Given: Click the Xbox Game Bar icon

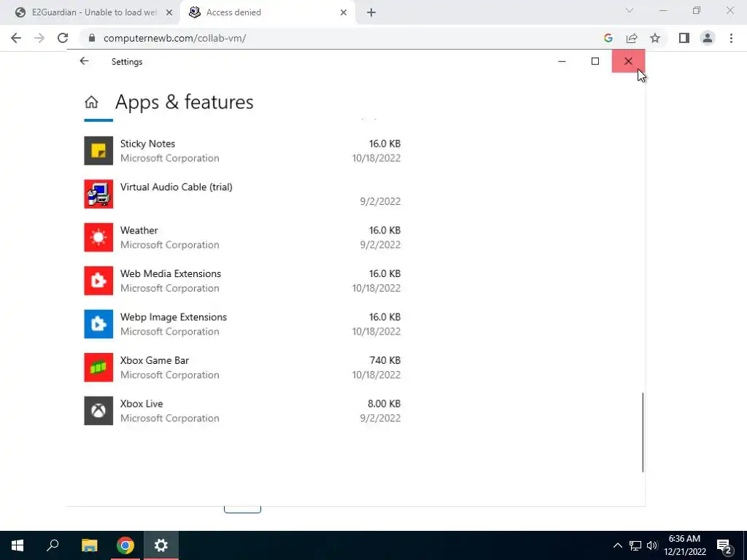Looking at the screenshot, I should pyautogui.click(x=98, y=367).
